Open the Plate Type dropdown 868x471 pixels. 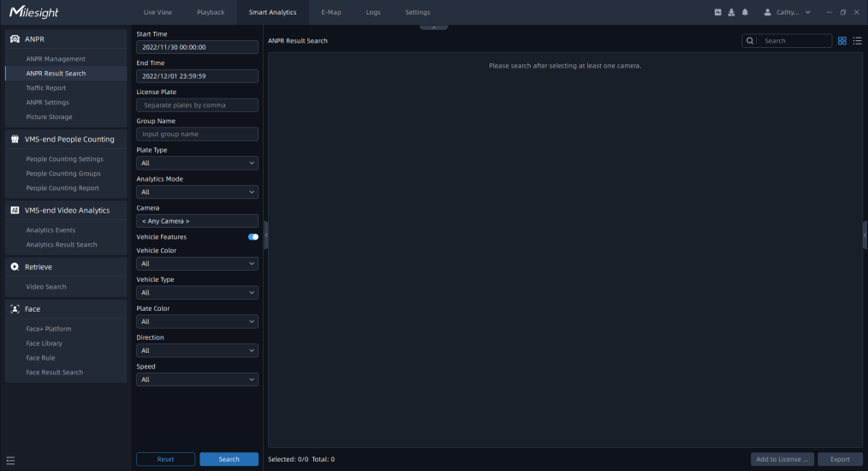tap(197, 163)
